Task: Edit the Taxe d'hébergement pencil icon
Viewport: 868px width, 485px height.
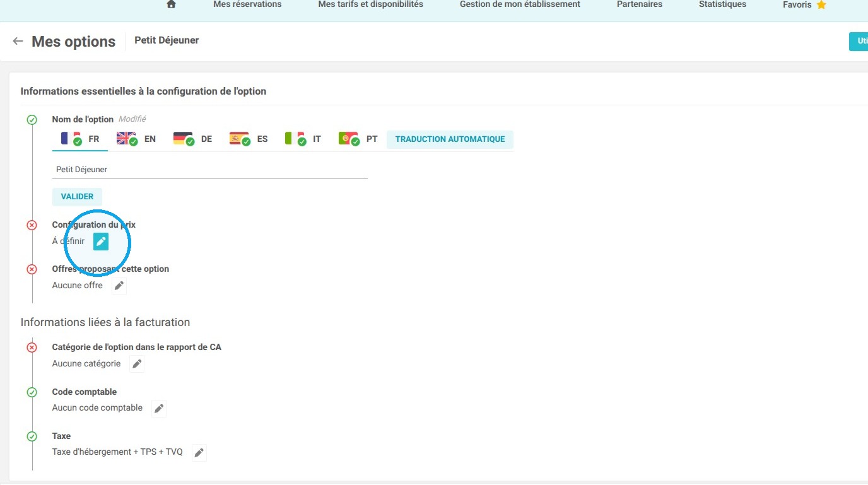Action: click(199, 452)
